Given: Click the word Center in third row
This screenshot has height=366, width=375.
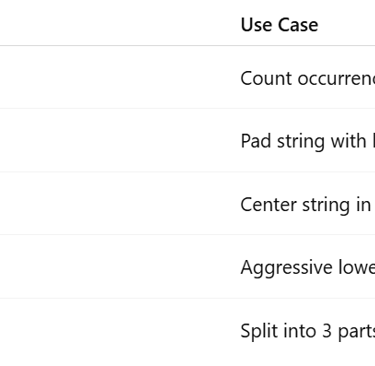Looking at the screenshot, I should [268, 204].
